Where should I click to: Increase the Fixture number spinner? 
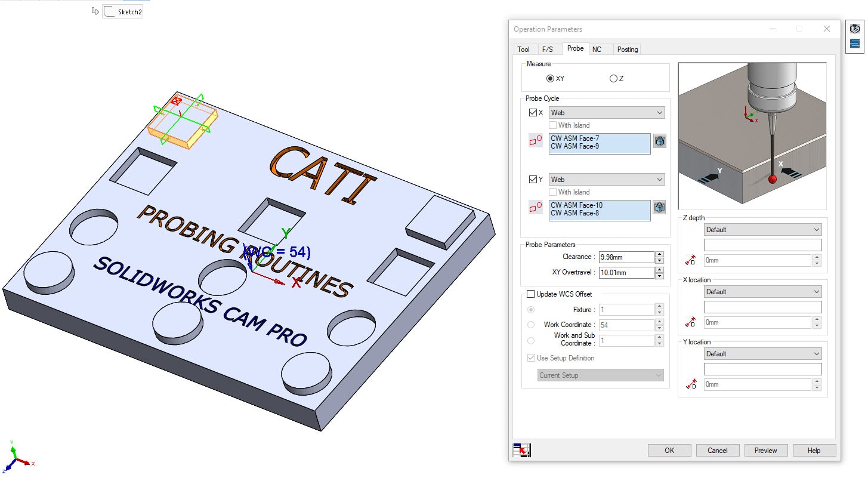659,307
